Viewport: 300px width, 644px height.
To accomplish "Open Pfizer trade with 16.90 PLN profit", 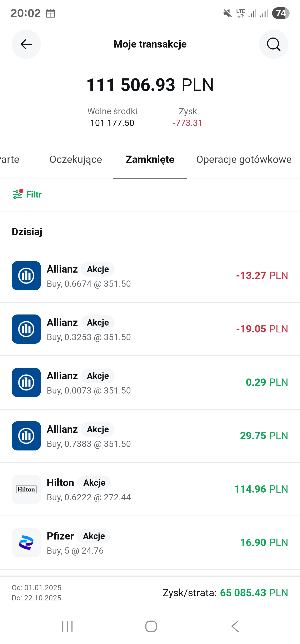I will (x=150, y=542).
